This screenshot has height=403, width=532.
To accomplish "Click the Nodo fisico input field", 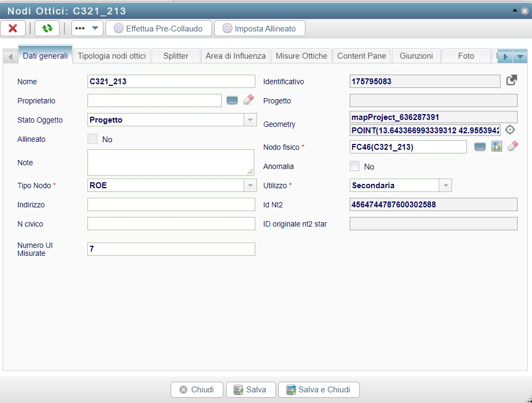I will click(408, 147).
